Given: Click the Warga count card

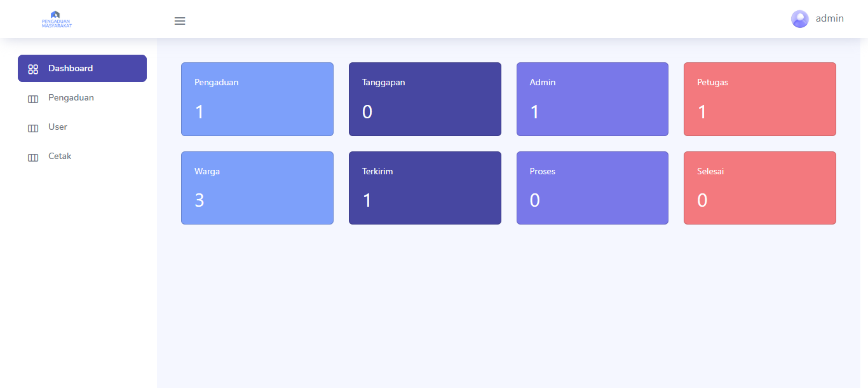Looking at the screenshot, I should pyautogui.click(x=257, y=188).
